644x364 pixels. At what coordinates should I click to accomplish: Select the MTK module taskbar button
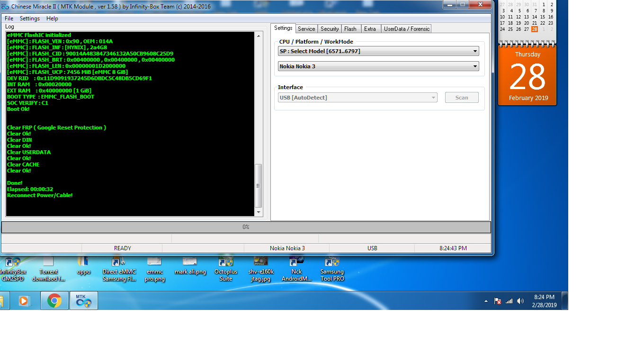point(84,300)
